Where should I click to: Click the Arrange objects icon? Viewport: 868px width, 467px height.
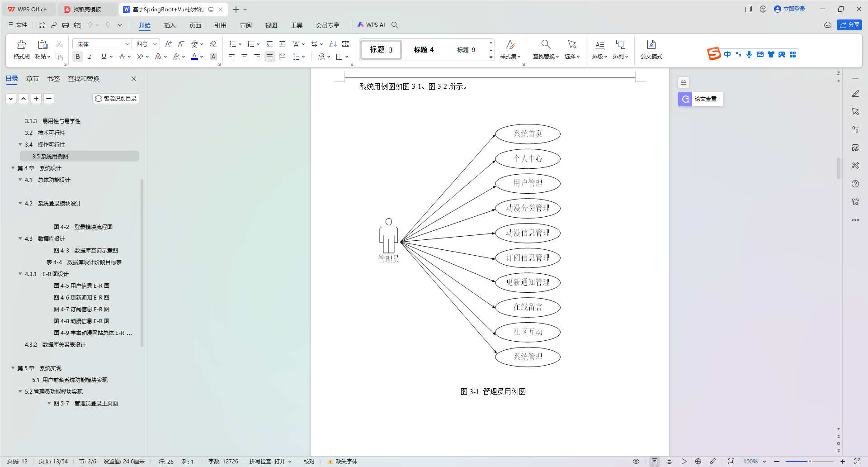coord(620,44)
